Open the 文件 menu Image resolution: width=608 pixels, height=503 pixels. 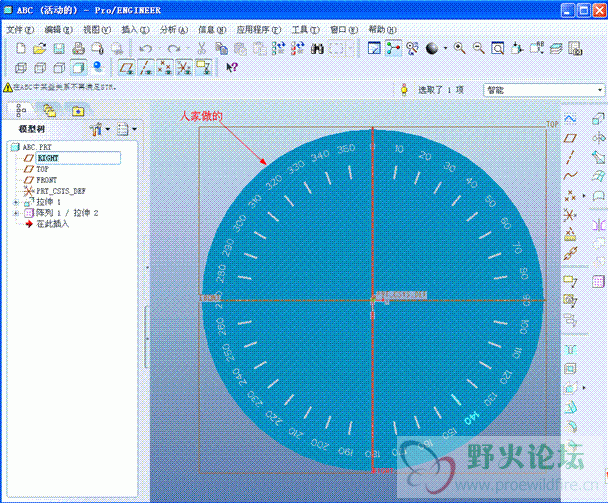[20, 30]
